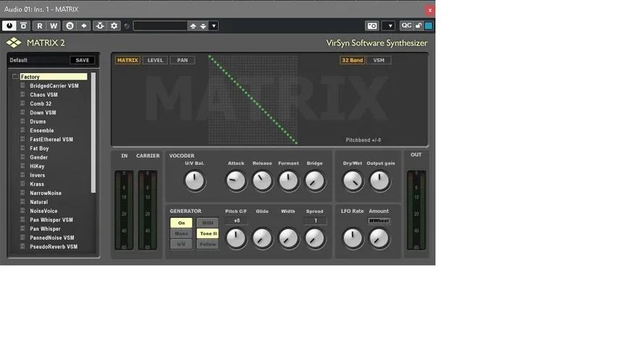Image resolution: width=644 pixels, height=362 pixels.
Task: Click the Bridge knob
Action: pyautogui.click(x=314, y=181)
